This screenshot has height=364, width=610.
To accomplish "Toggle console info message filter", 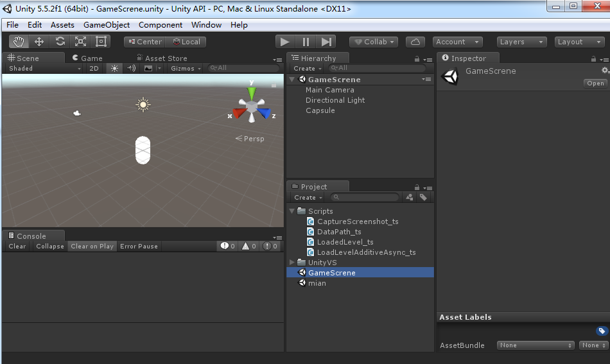I will tap(227, 246).
